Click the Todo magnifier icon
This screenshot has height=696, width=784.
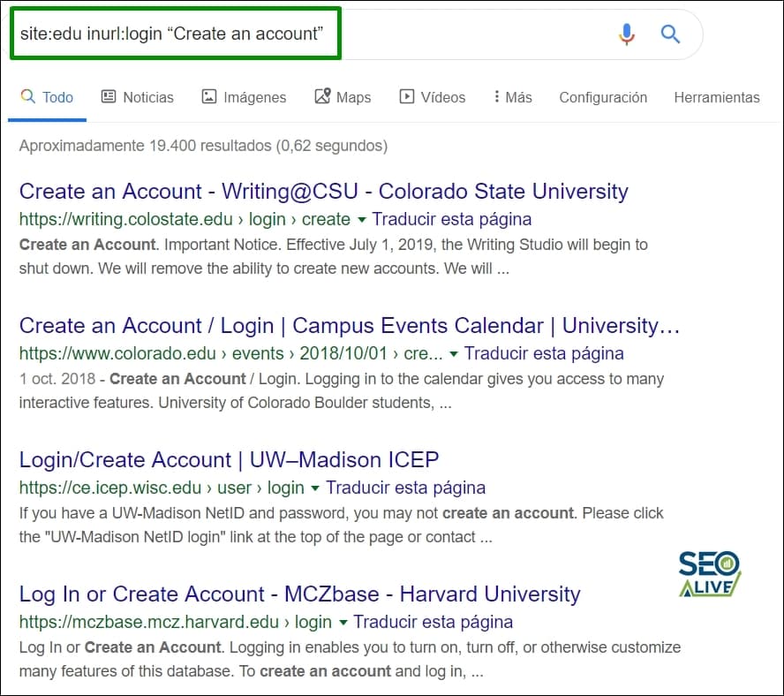click(x=27, y=96)
